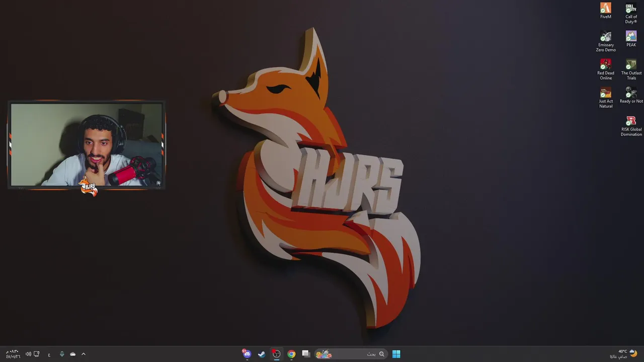Click the network display tray icon

click(37, 354)
